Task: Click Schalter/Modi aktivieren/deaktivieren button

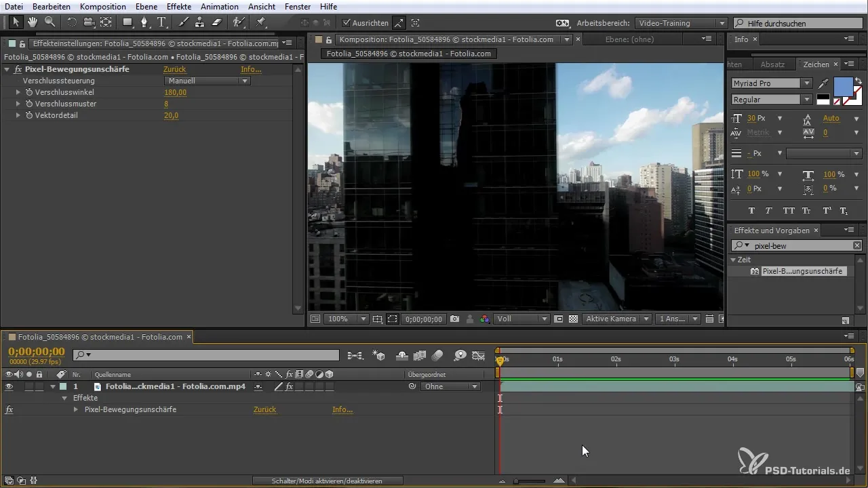Action: pyautogui.click(x=328, y=481)
